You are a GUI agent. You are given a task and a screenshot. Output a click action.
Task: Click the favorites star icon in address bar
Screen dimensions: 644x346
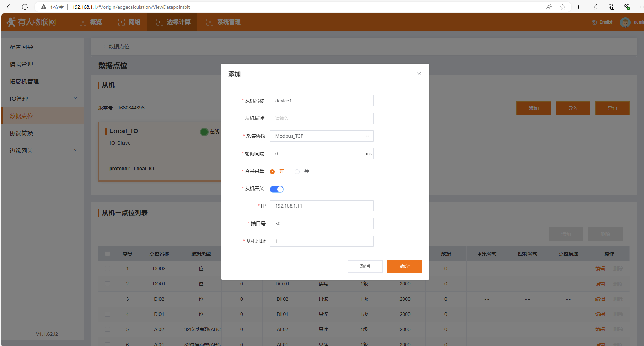pos(563,7)
